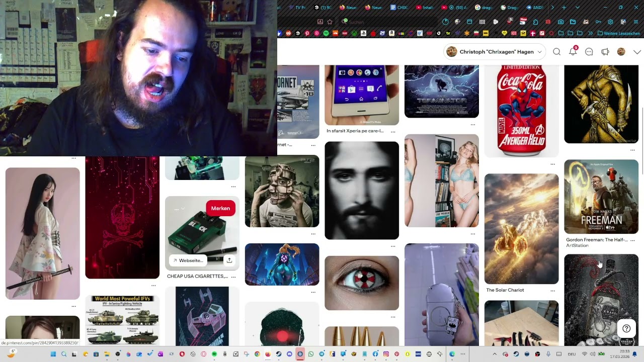
Task: Toggle the bookmark star for this page
Action: point(330,22)
